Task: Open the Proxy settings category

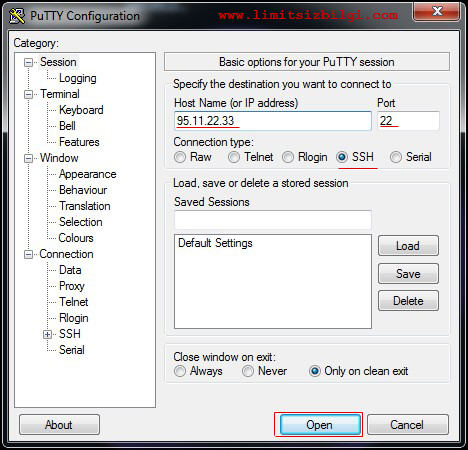Action: (x=72, y=286)
